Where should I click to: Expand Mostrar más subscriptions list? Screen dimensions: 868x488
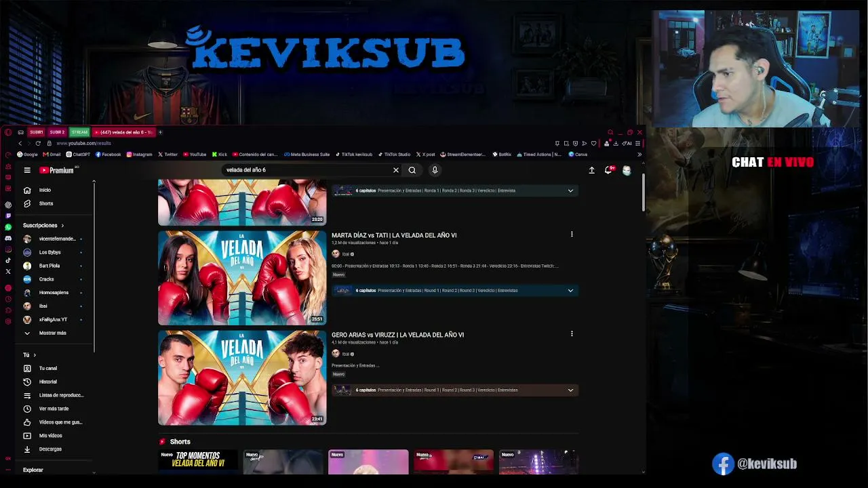52,333
